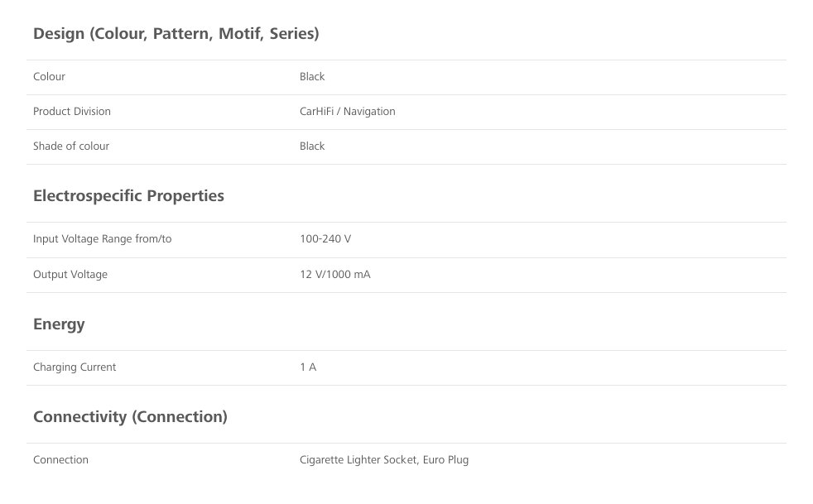Click the Euro Plug text
The height and width of the screenshot is (504, 813).
(x=445, y=460)
